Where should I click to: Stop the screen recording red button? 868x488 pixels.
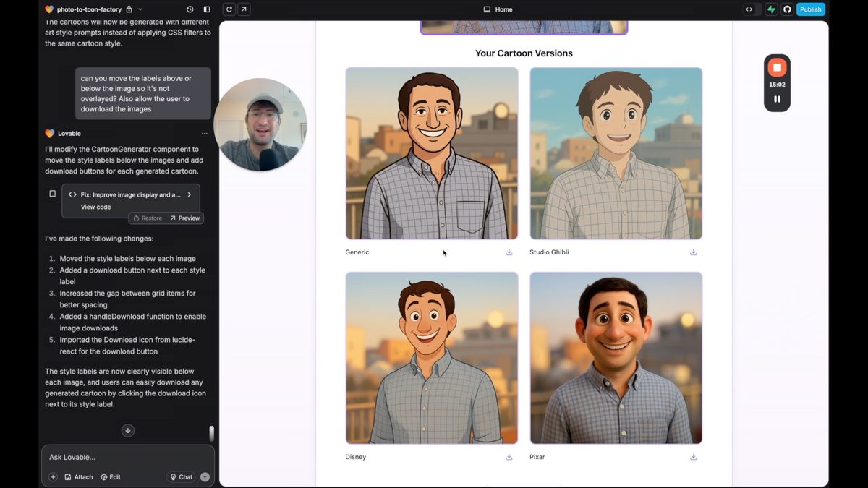point(777,67)
